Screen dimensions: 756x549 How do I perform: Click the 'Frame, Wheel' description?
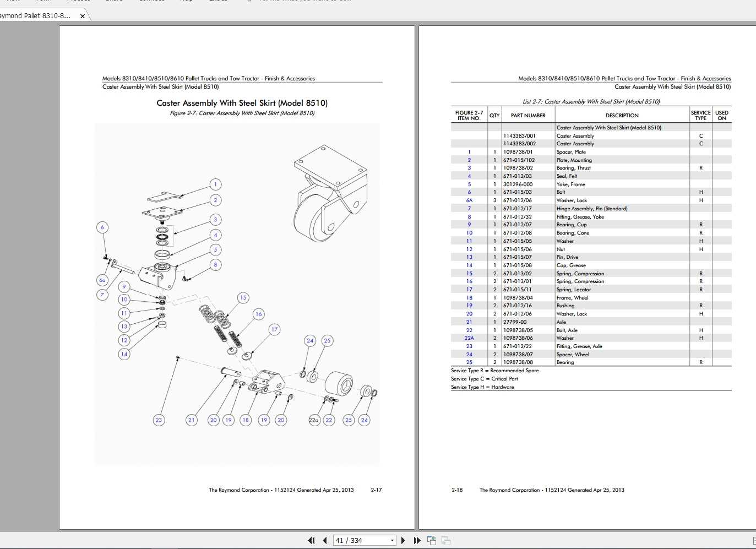tap(573, 298)
